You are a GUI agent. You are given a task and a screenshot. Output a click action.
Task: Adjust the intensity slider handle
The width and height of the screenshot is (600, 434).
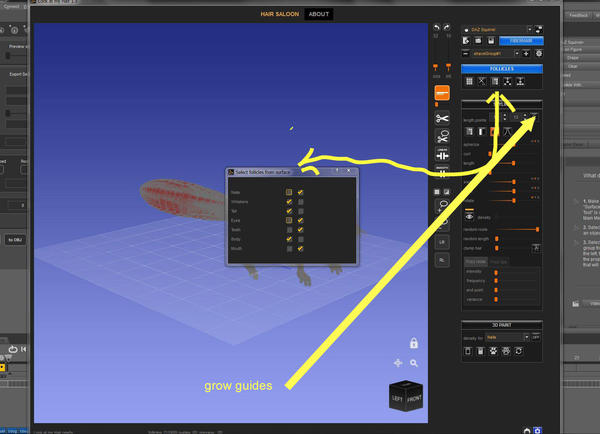496,272
